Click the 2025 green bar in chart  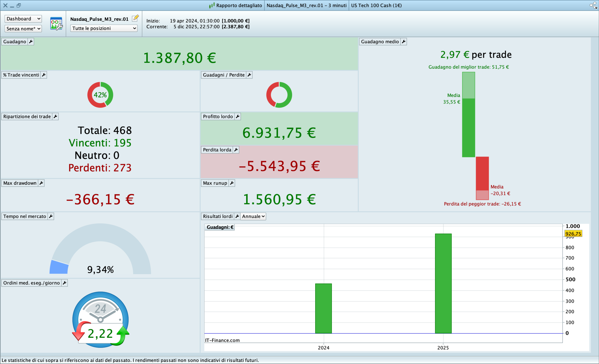(443, 283)
